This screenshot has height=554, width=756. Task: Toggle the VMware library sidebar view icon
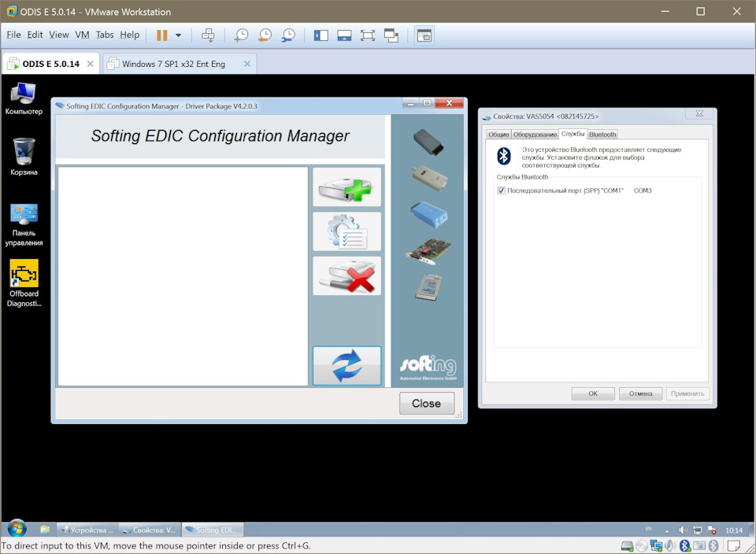coord(321,35)
